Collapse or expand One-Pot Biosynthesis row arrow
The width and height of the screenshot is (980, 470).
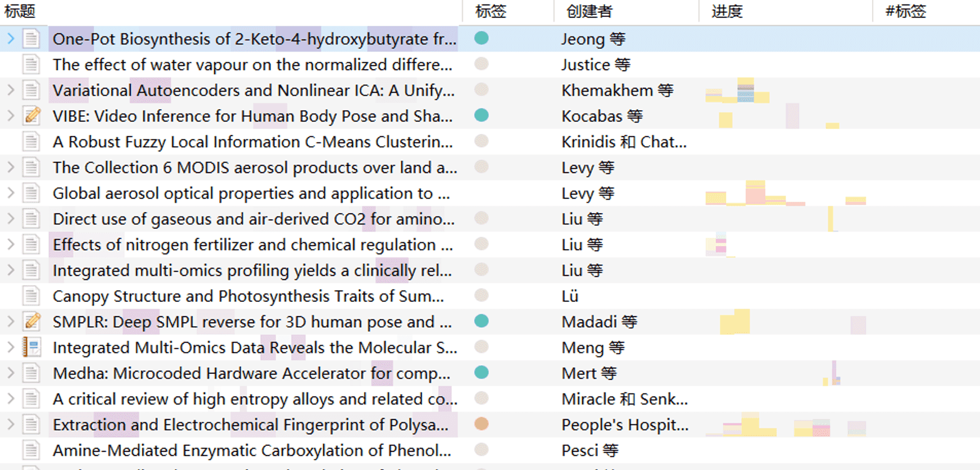click(x=11, y=39)
